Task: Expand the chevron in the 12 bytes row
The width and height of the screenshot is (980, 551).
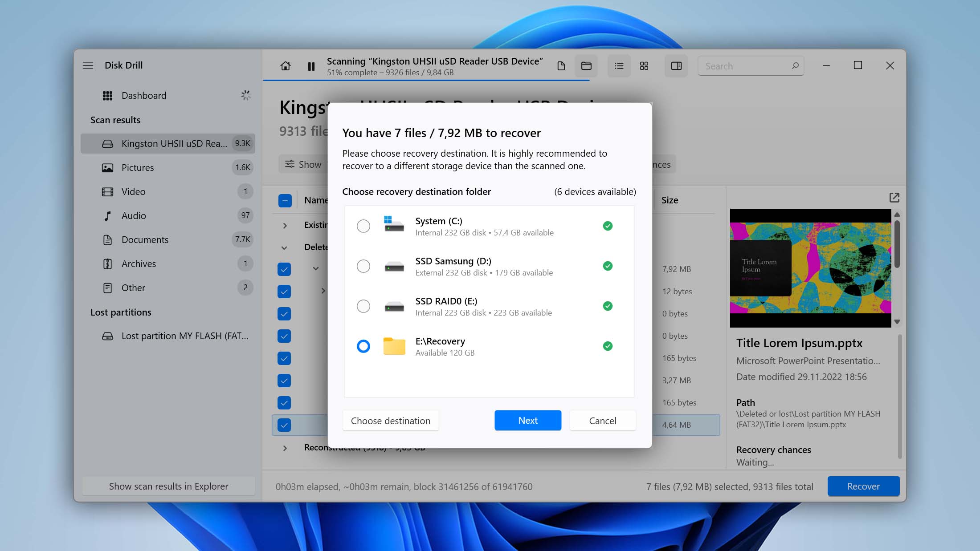Action: (x=323, y=291)
